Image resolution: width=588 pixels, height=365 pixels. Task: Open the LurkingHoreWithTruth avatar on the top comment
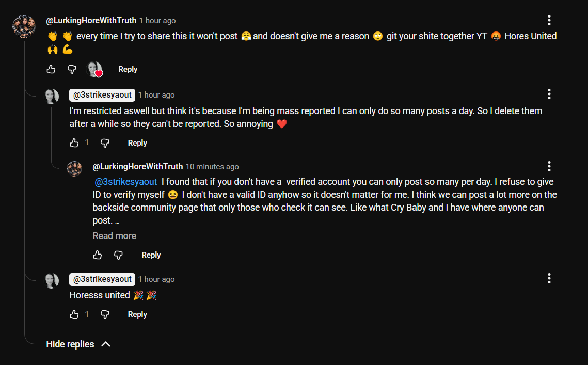click(24, 27)
